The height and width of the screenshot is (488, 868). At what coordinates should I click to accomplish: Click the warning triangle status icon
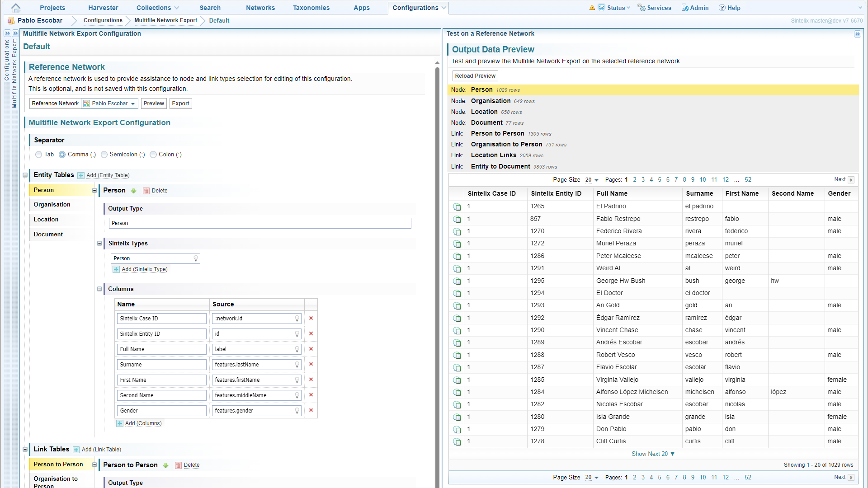click(592, 8)
